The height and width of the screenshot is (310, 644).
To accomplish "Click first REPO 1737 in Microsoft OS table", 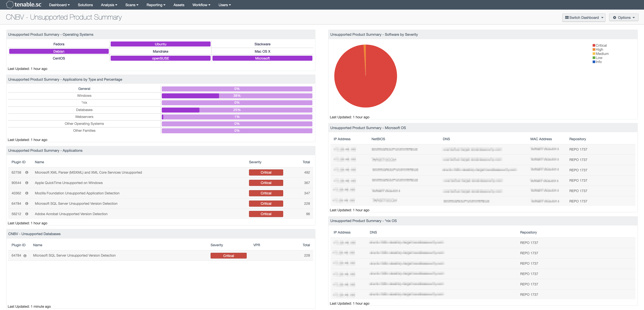I will [578, 149].
